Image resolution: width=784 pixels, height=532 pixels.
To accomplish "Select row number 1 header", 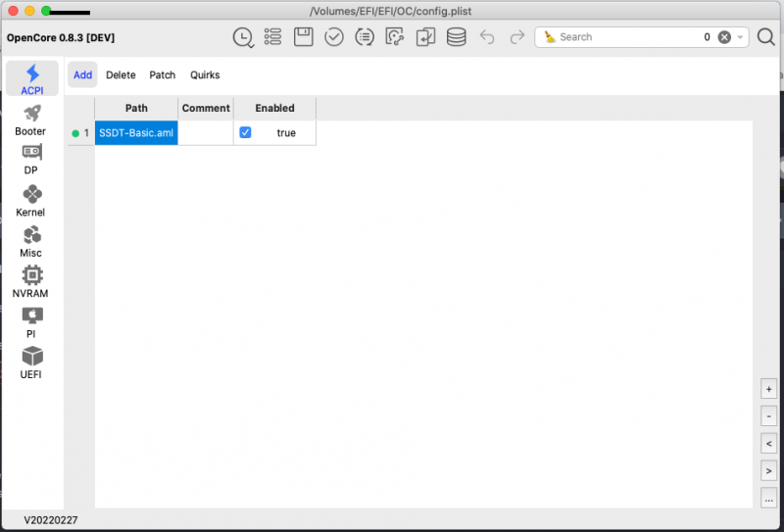I will 80,133.
